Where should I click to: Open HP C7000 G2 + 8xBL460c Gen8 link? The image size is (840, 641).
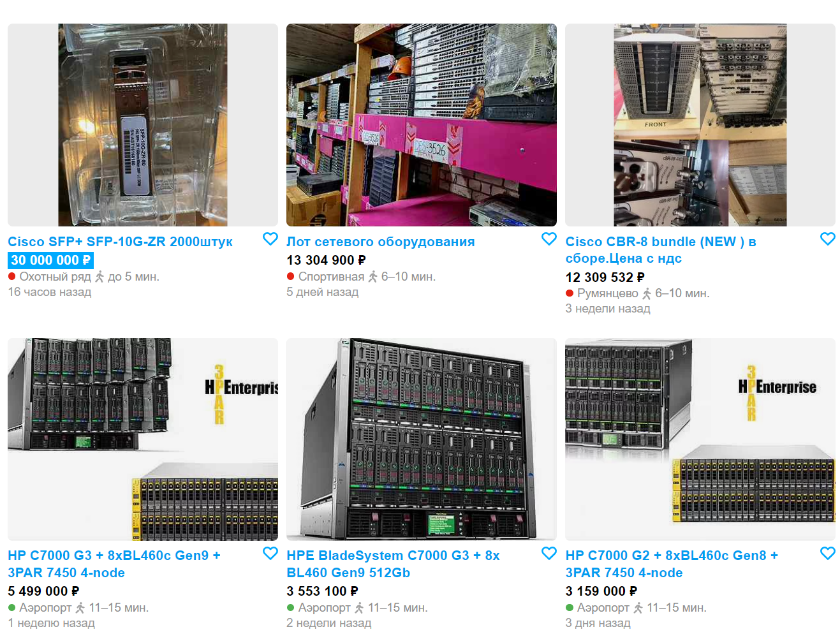[x=672, y=564]
